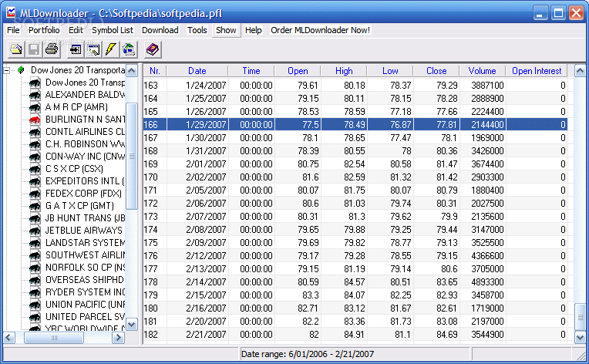
Task: Click the bull icon beside UNION PACIFIC
Action: tap(35, 305)
